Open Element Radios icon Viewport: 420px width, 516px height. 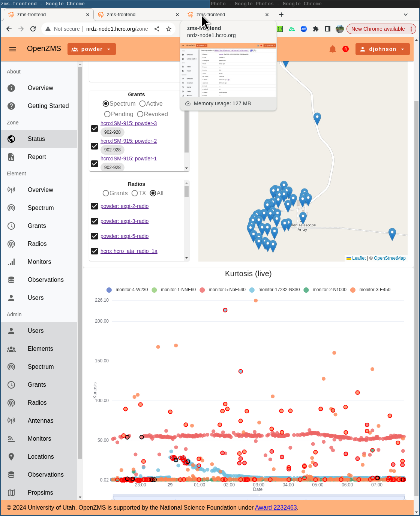pos(11,244)
